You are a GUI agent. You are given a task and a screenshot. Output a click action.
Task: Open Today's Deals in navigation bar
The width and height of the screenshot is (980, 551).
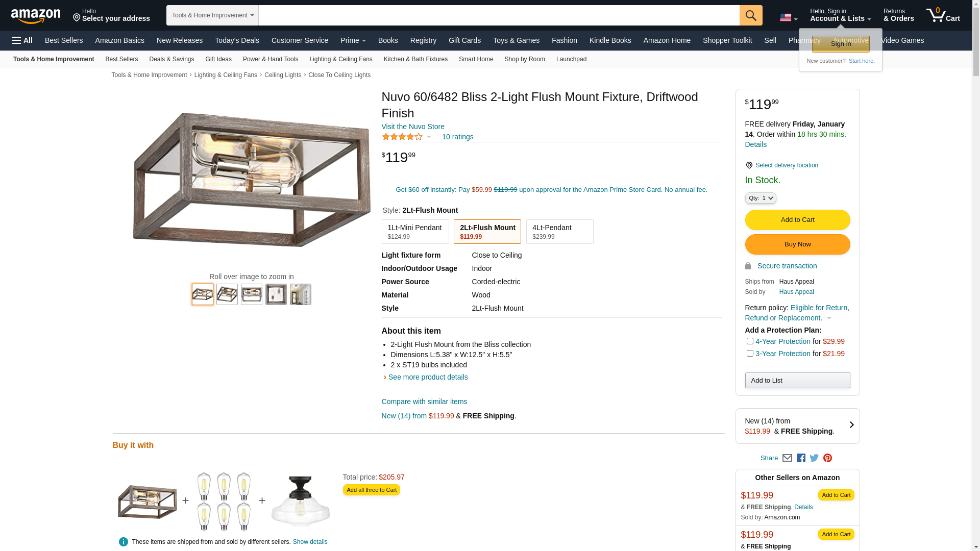237,40
